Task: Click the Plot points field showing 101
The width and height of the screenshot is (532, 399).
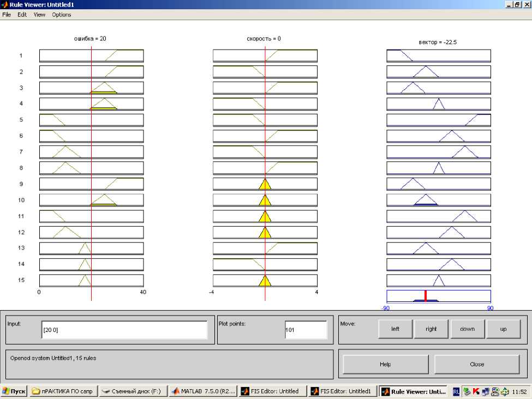Action: 306,330
